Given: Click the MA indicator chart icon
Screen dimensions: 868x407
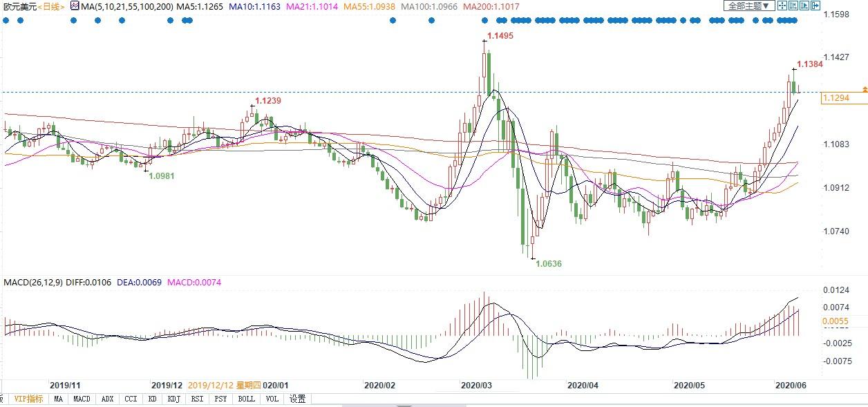Looking at the screenshot, I should click(75, 6).
